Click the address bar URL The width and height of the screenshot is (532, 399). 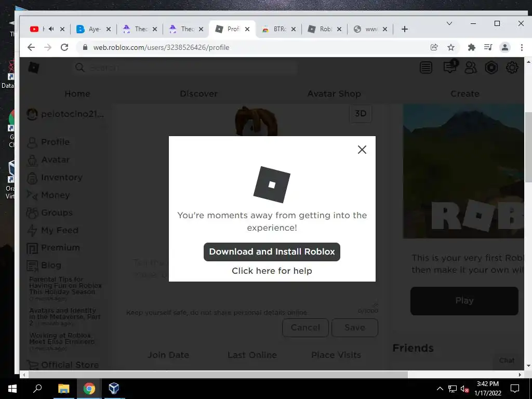click(x=161, y=47)
